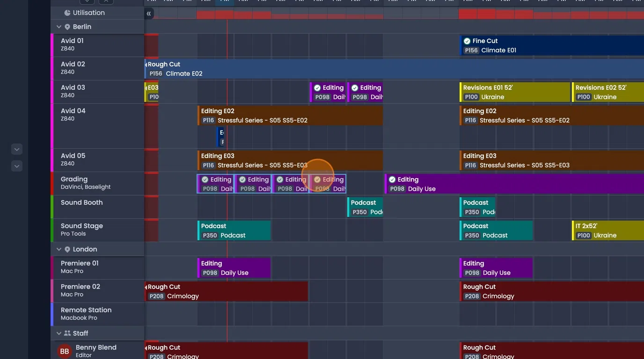Collapse the sidebar using the double-chevron button
The height and width of the screenshot is (359, 644).
pyautogui.click(x=149, y=14)
